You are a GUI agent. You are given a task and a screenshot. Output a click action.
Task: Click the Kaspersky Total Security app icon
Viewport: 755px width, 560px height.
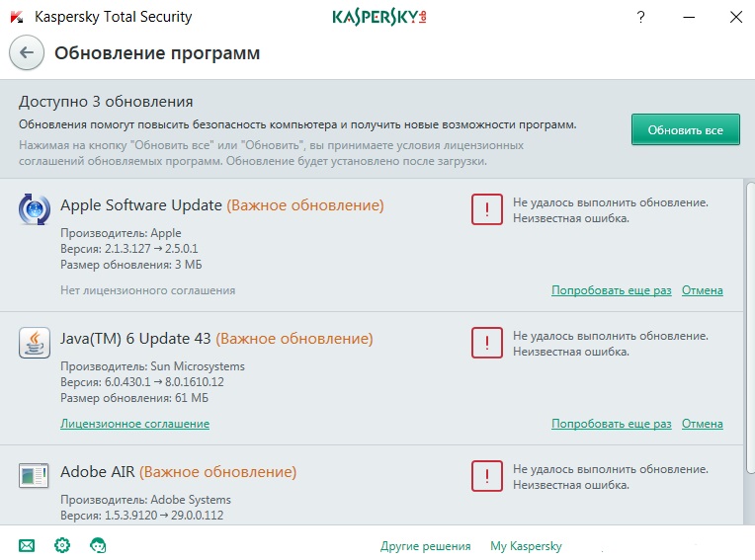[17, 18]
